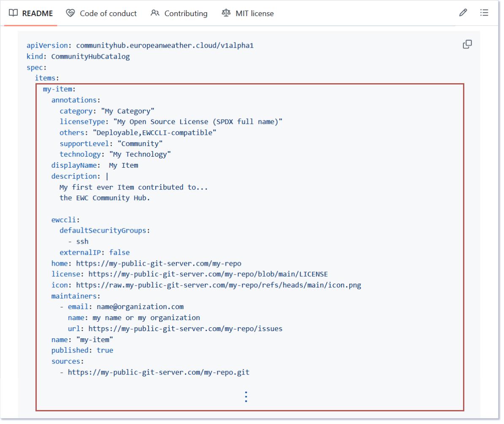504x424 pixels.
Task: Click the "My Technology" value
Action: [140, 155]
